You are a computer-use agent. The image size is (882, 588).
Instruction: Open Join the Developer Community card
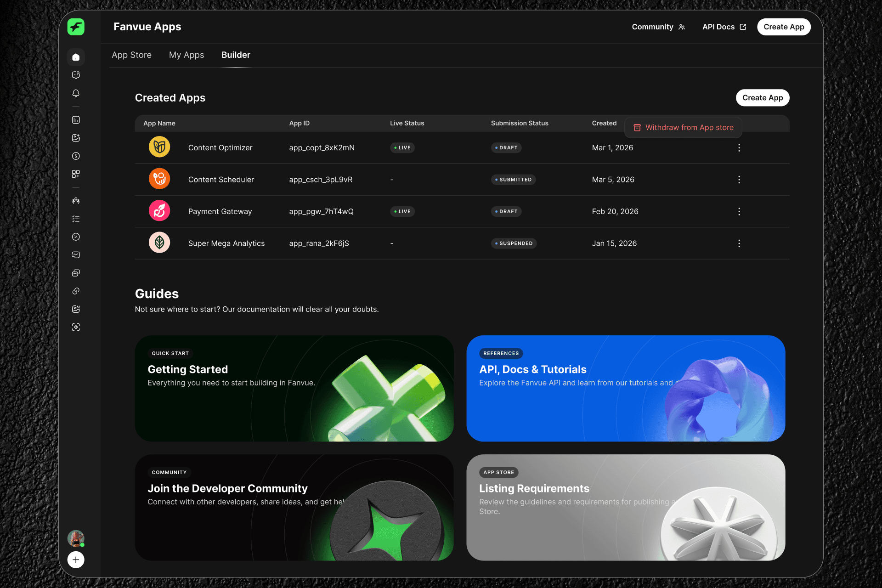coord(294,508)
